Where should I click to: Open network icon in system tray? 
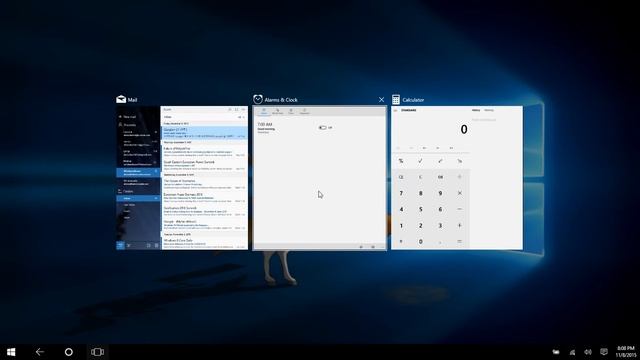(572, 352)
